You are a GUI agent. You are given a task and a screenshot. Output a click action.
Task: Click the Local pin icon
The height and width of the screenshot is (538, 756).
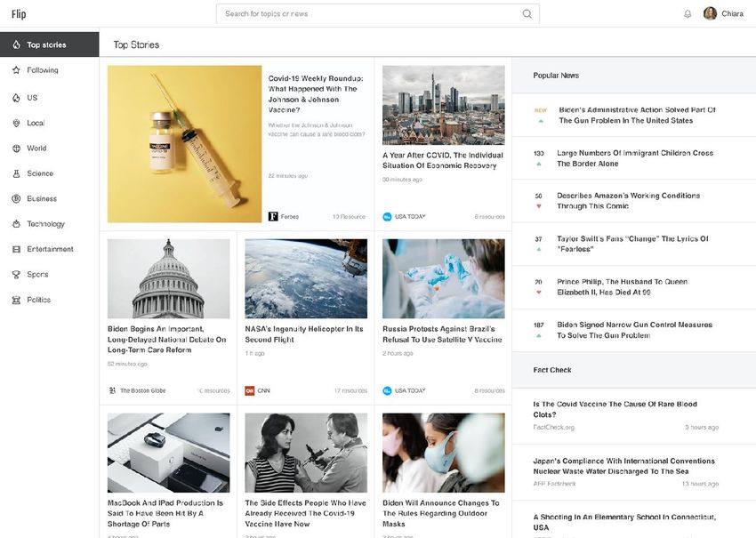click(x=16, y=123)
